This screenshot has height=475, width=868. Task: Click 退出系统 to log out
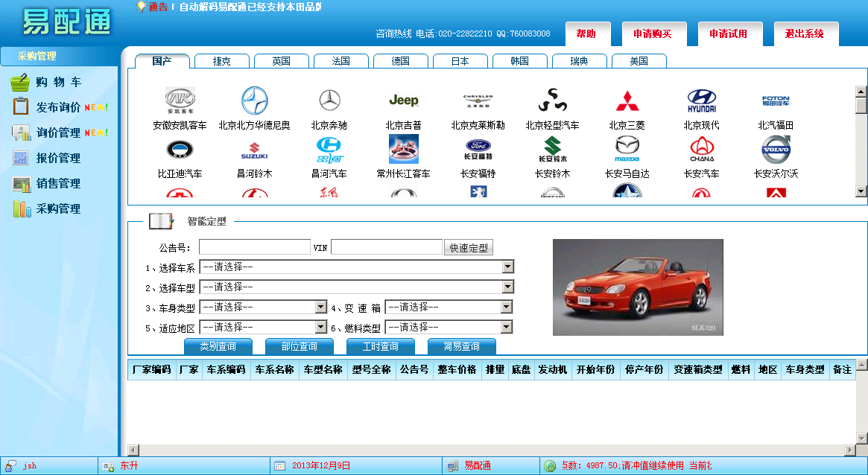(x=806, y=34)
